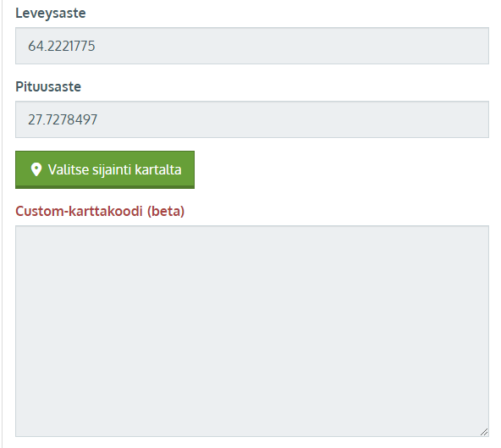Grab the textarea resize handle icon
The image size is (501, 448).
click(x=484, y=432)
